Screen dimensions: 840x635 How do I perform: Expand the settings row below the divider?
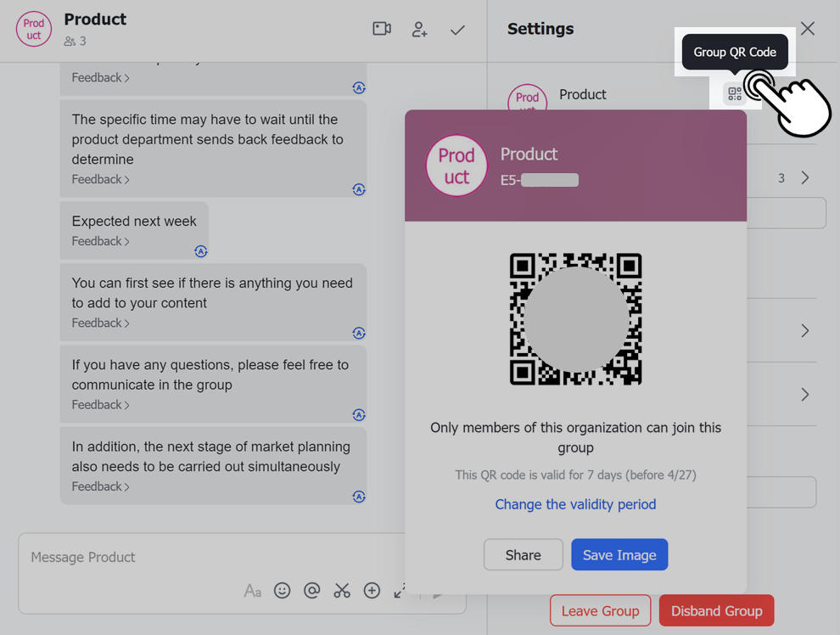(804, 331)
